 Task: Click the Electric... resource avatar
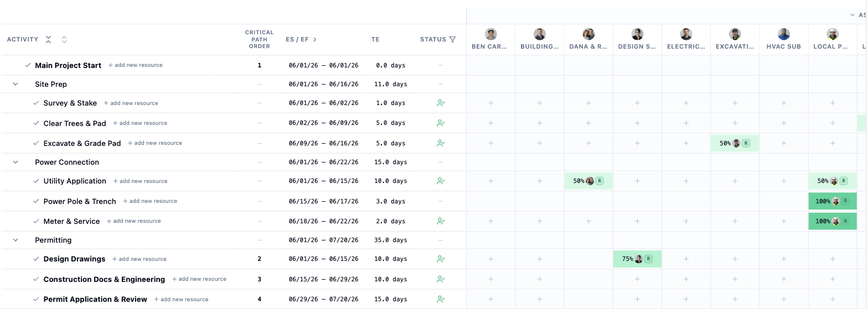point(686,34)
